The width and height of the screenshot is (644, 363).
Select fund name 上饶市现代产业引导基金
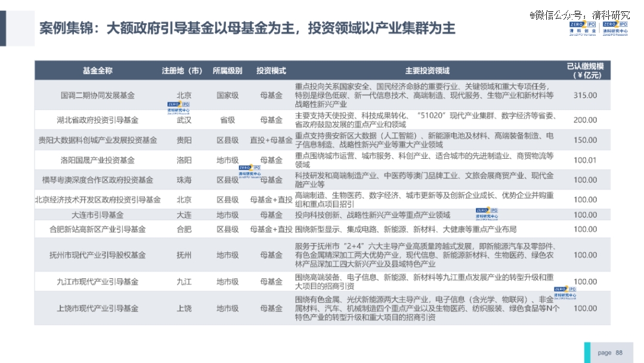click(x=97, y=308)
